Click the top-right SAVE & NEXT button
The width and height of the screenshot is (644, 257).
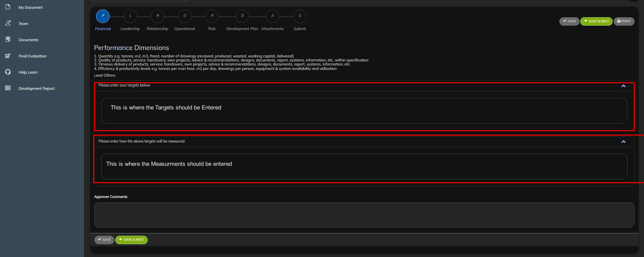pos(596,21)
